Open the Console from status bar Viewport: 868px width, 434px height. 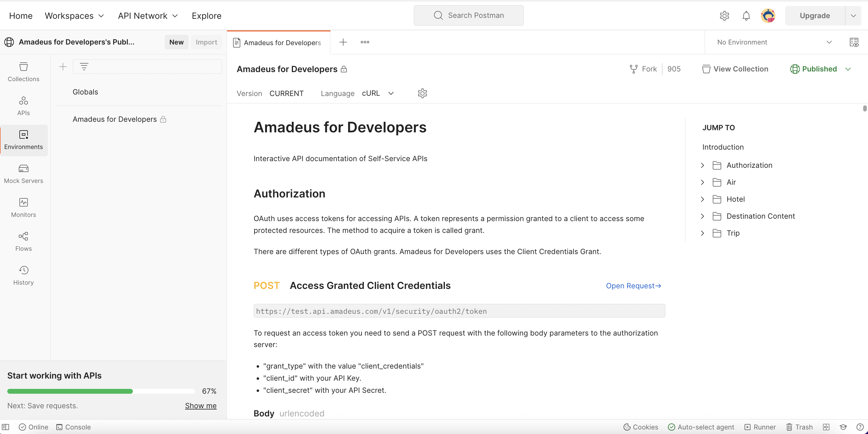pyautogui.click(x=74, y=427)
